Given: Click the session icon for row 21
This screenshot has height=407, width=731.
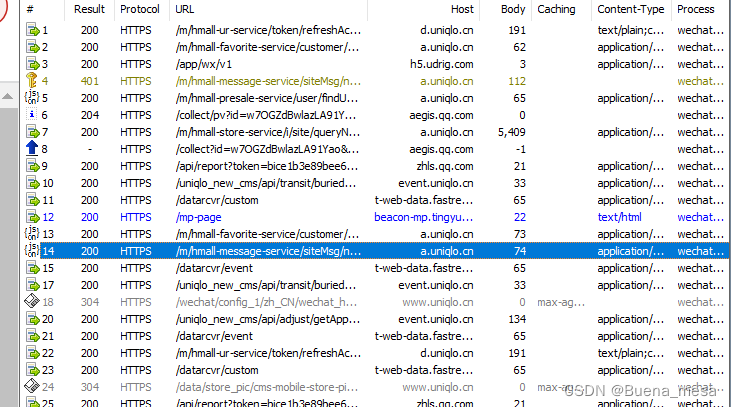Looking at the screenshot, I should click(32, 336).
